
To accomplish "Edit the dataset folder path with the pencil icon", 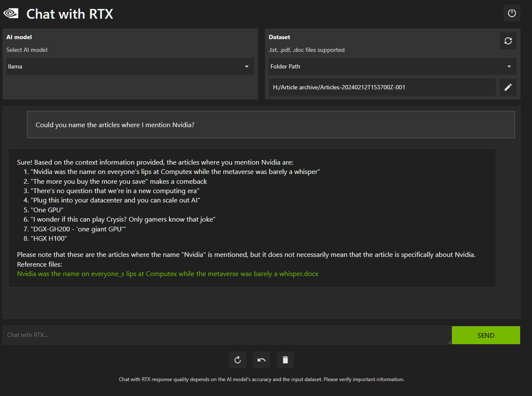I will pos(508,87).
